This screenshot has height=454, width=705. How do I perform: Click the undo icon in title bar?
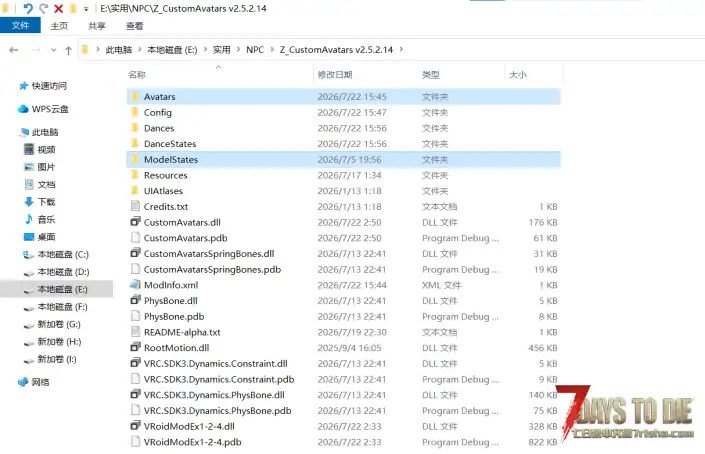(28, 8)
